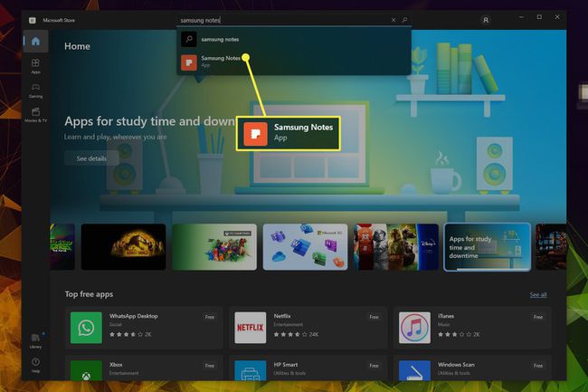The height and width of the screenshot is (392, 588).
Task: Click the search magnifier icon in search box
Action: pos(404,20)
